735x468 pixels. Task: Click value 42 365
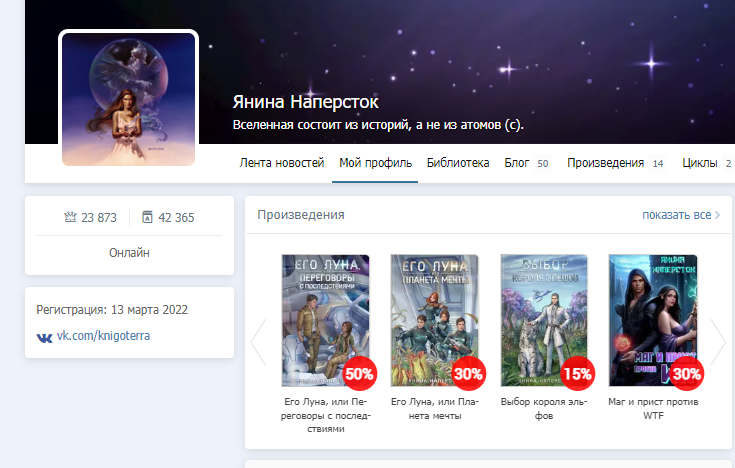(176, 218)
